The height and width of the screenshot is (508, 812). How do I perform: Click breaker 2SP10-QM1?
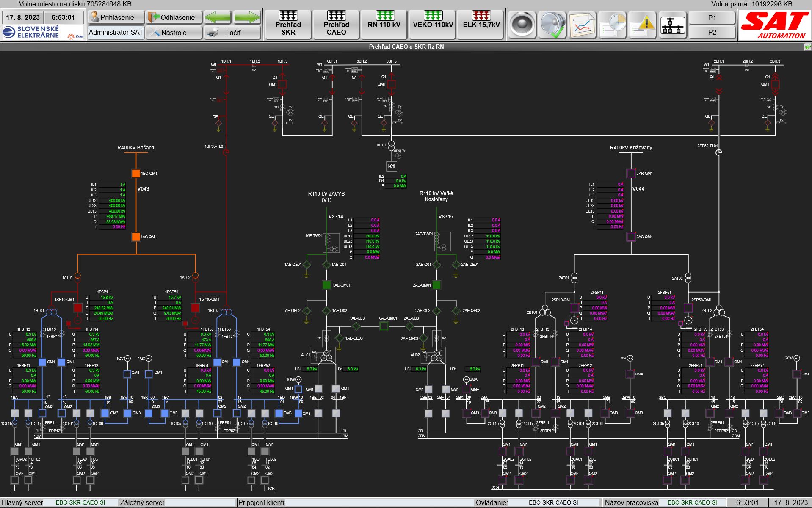pos(574,308)
